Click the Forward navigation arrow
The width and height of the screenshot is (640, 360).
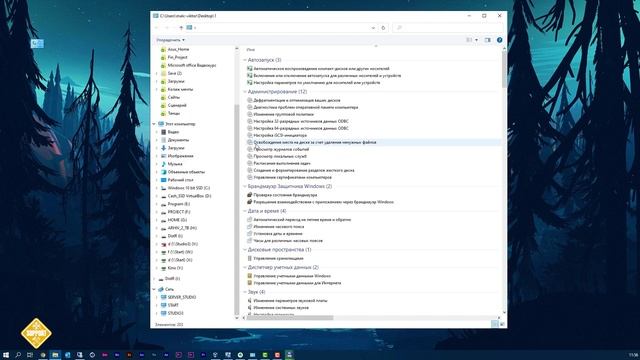(167, 28)
